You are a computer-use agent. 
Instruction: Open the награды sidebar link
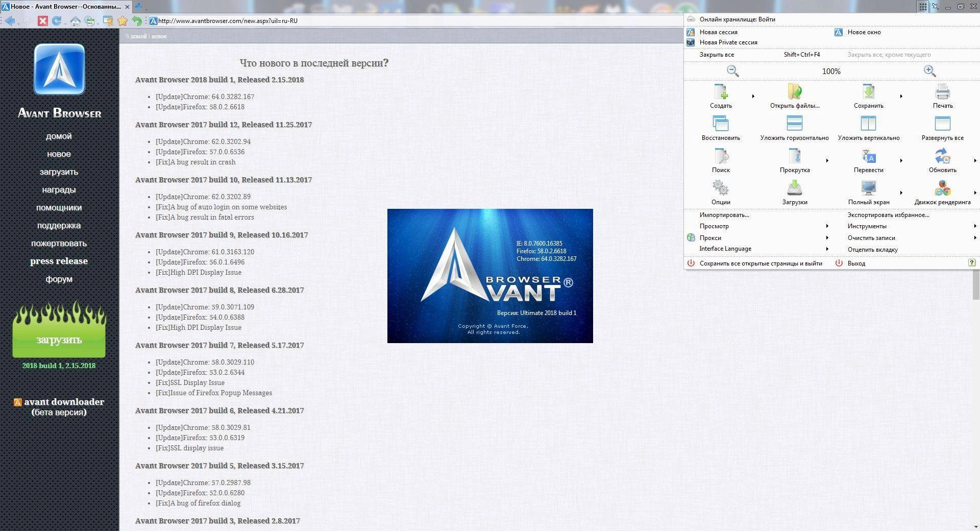pyautogui.click(x=59, y=189)
